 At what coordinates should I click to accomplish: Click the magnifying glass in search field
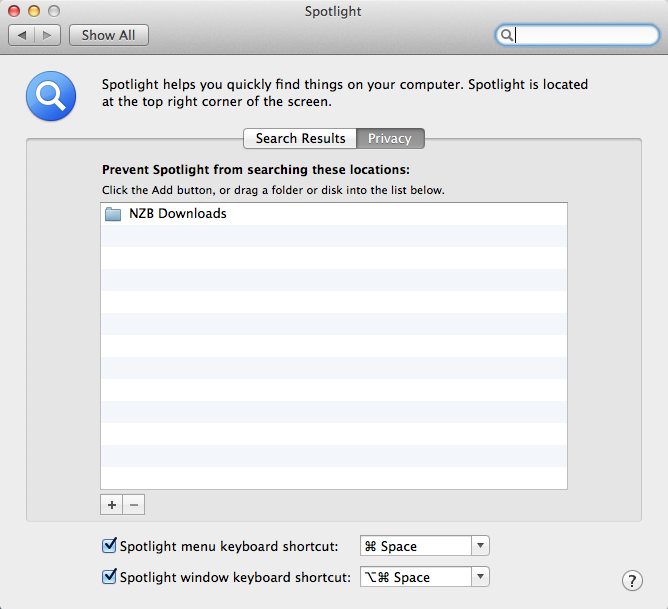coord(506,35)
